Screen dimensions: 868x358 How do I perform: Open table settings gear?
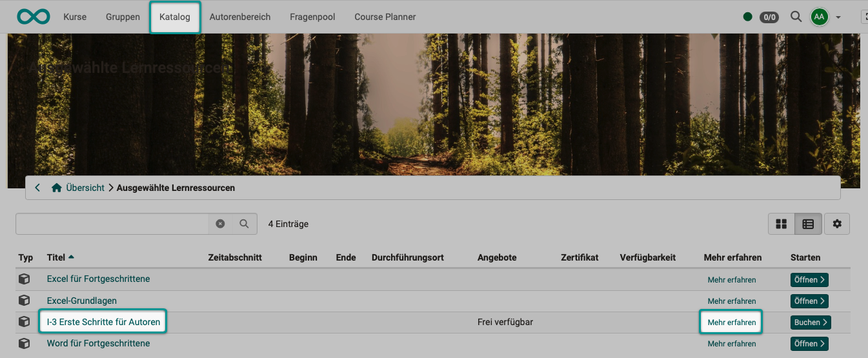coord(837,224)
